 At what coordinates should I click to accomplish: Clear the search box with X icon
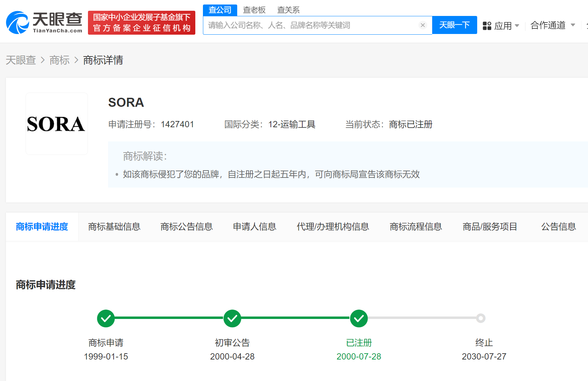coord(422,25)
